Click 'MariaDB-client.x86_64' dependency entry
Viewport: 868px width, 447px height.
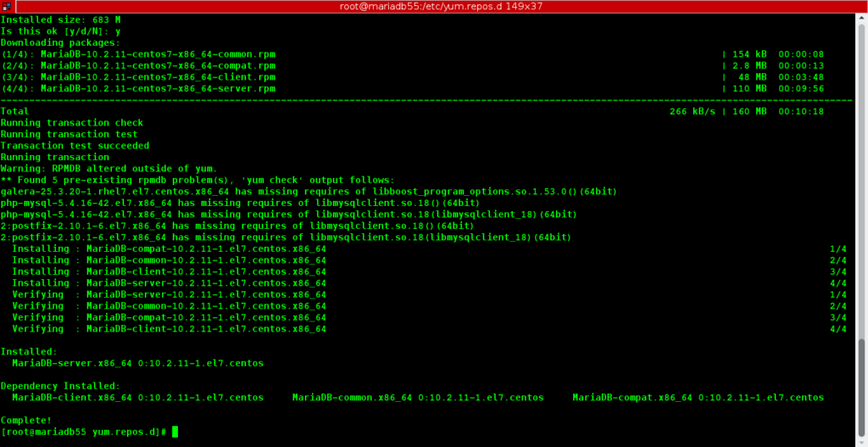pyautogui.click(x=138, y=398)
